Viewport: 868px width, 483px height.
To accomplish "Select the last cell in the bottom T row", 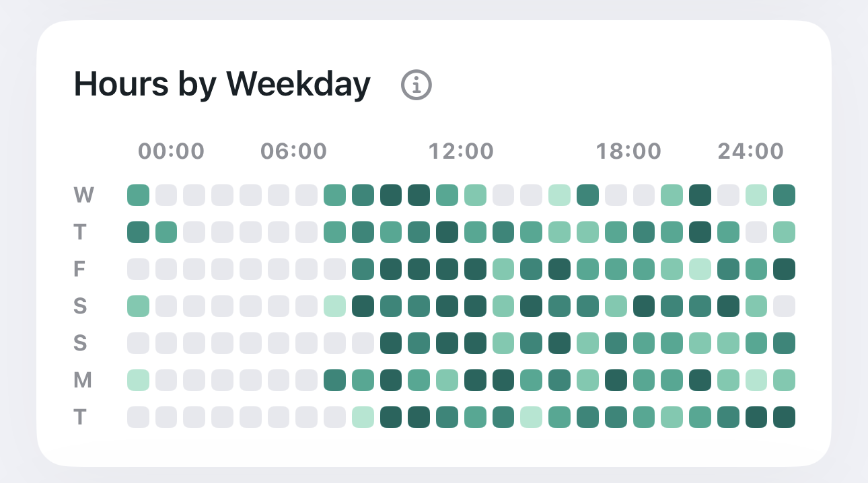I will click(x=784, y=417).
